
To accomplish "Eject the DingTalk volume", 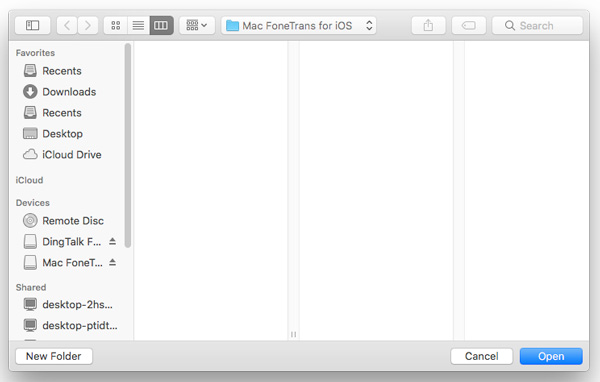I will pyautogui.click(x=112, y=242).
